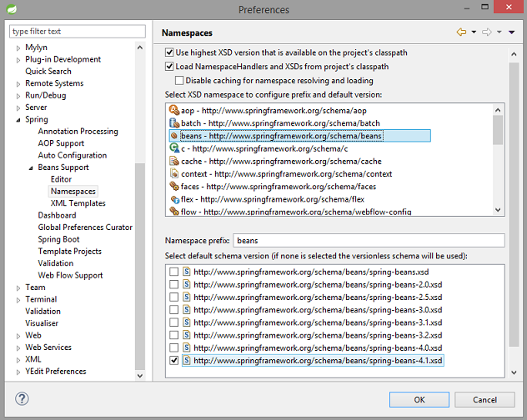Viewport: 527px width, 420px height.
Task: Click the beans namespace icon
Action: pyautogui.click(x=174, y=136)
